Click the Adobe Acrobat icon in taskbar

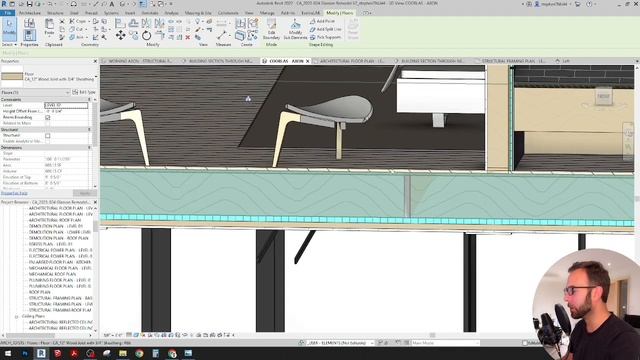(74, 353)
